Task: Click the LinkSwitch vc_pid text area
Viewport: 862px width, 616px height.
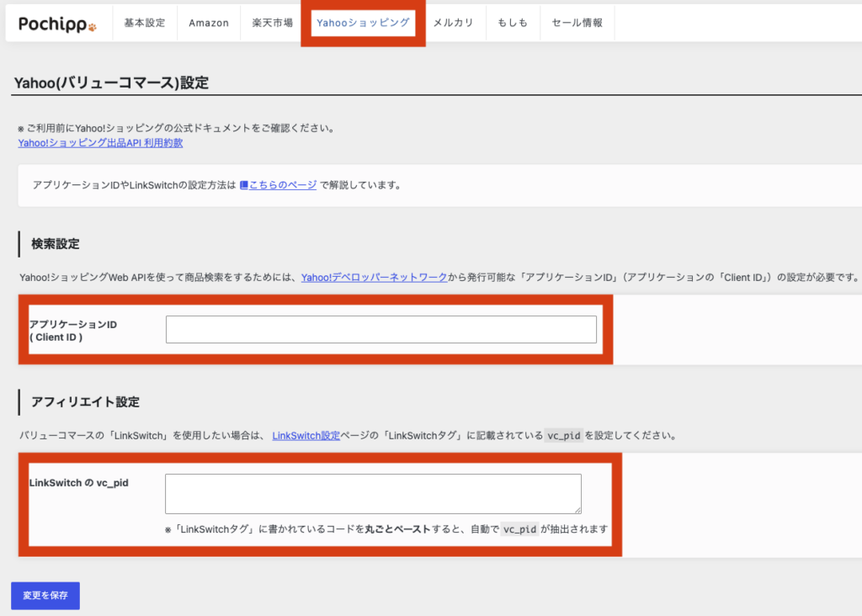Action: tap(373, 493)
